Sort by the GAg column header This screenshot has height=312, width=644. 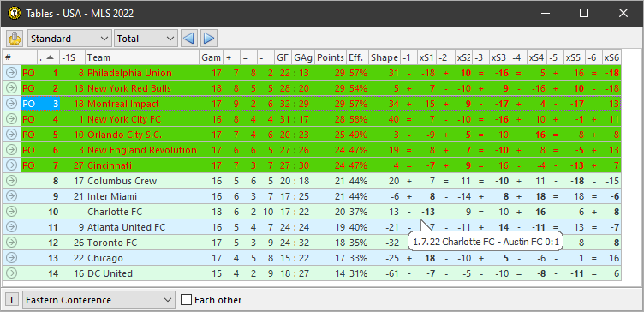tap(303, 58)
